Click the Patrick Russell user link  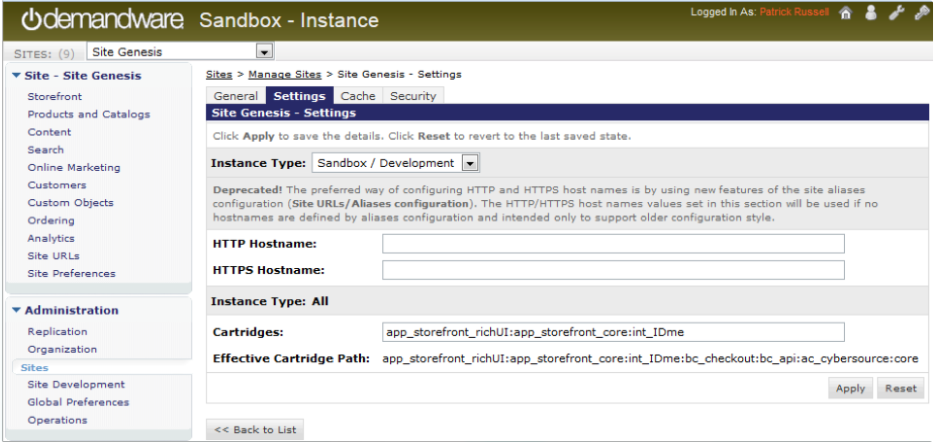pos(794,12)
